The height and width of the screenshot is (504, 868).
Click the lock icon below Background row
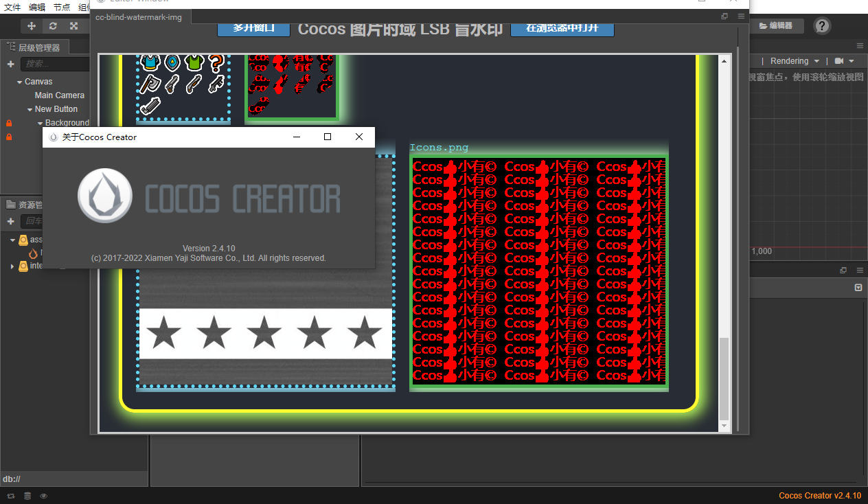(x=9, y=137)
